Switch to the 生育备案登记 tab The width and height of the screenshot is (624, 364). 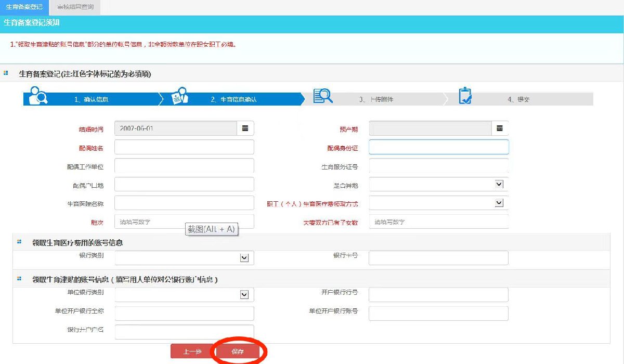24,7
